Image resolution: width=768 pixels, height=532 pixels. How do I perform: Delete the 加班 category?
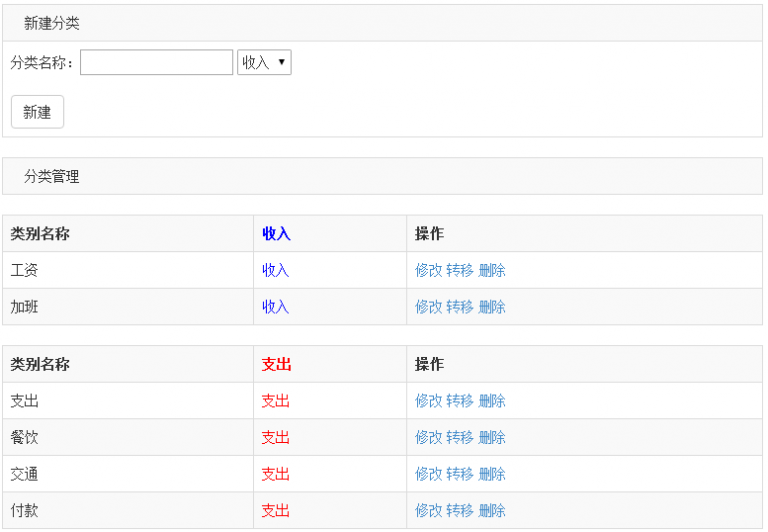(x=492, y=307)
